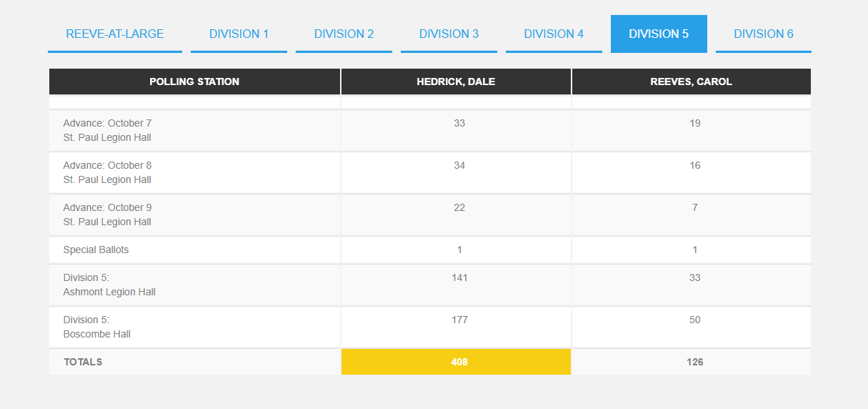Click the Polling Station column header
The image size is (868, 409).
tap(194, 82)
